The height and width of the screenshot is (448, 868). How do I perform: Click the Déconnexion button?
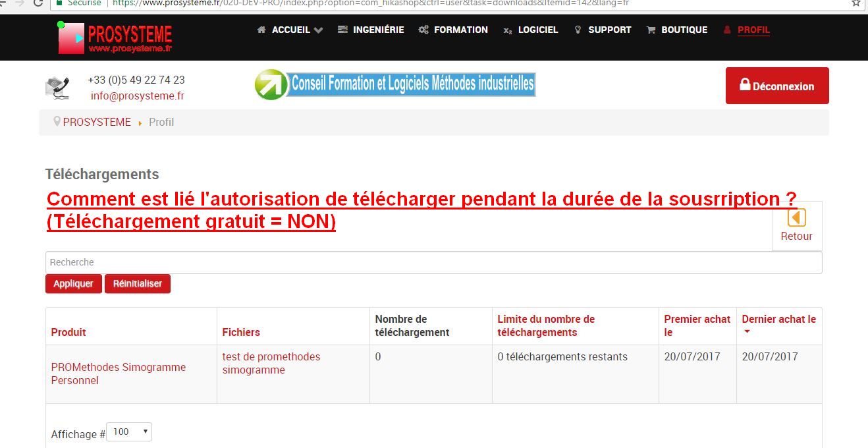pos(777,86)
